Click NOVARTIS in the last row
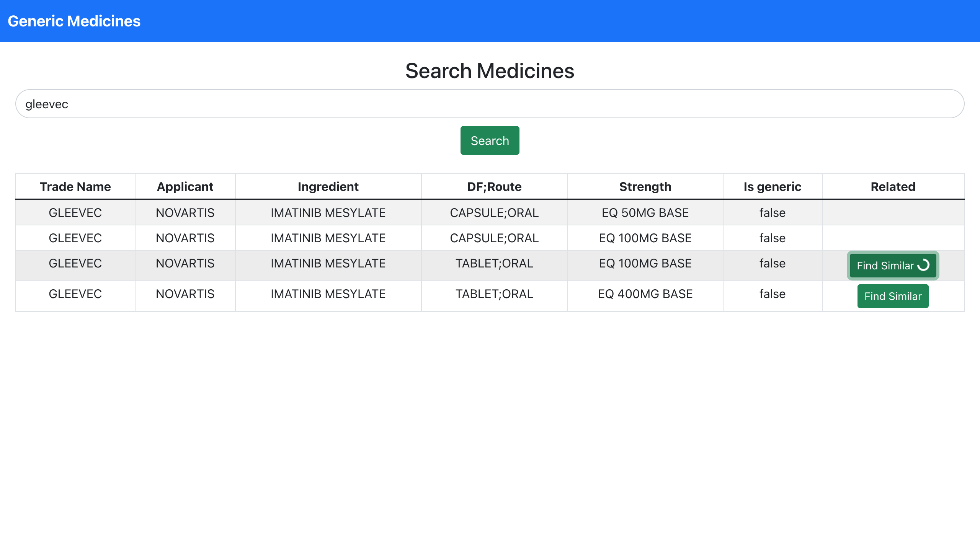Viewport: 980px width, 551px height. point(185,294)
